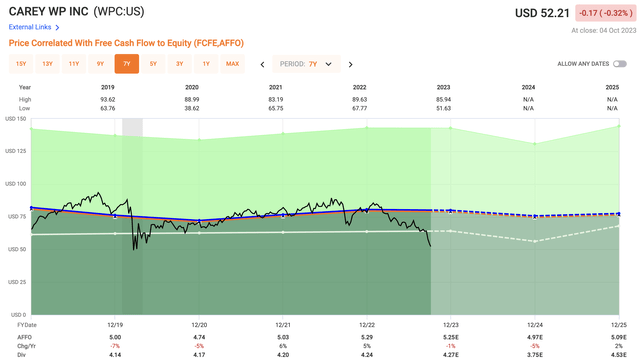Click the blue line marker at 12/20

tap(199, 221)
